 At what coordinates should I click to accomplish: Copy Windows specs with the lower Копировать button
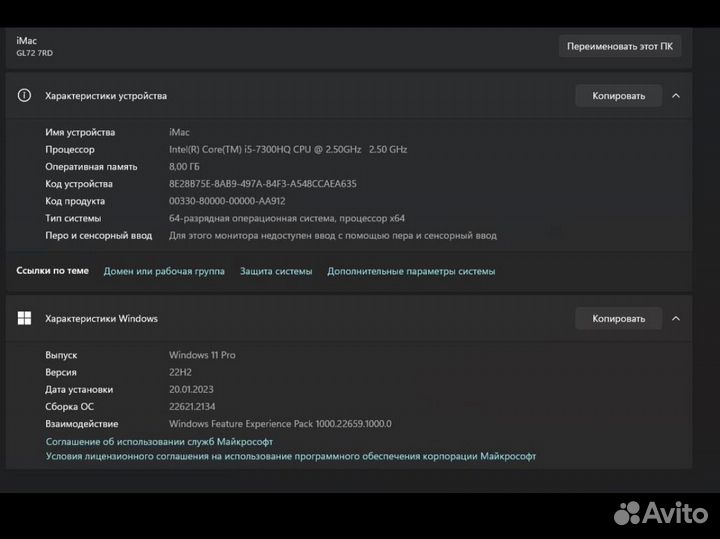(x=618, y=319)
